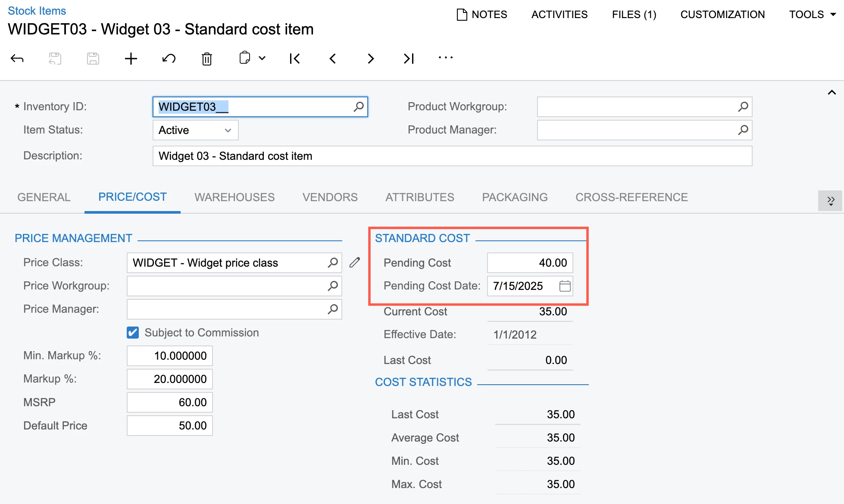The image size is (844, 504).
Task: Go to the next record arrow
Action: (x=370, y=59)
